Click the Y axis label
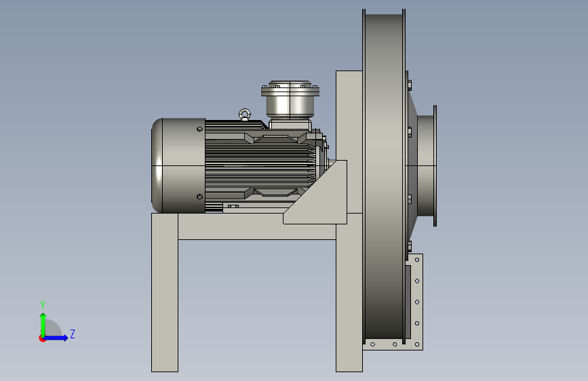The width and height of the screenshot is (588, 381). click(43, 304)
